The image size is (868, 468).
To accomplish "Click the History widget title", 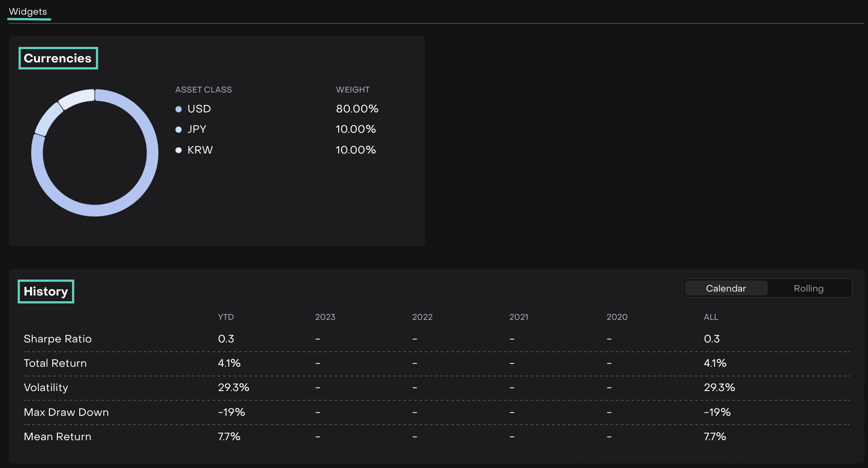I will click(46, 292).
